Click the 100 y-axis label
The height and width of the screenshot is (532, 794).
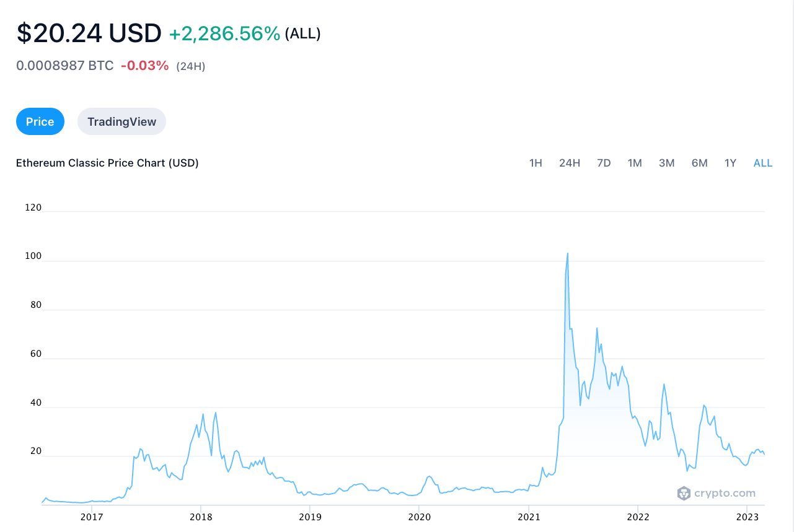click(x=33, y=256)
